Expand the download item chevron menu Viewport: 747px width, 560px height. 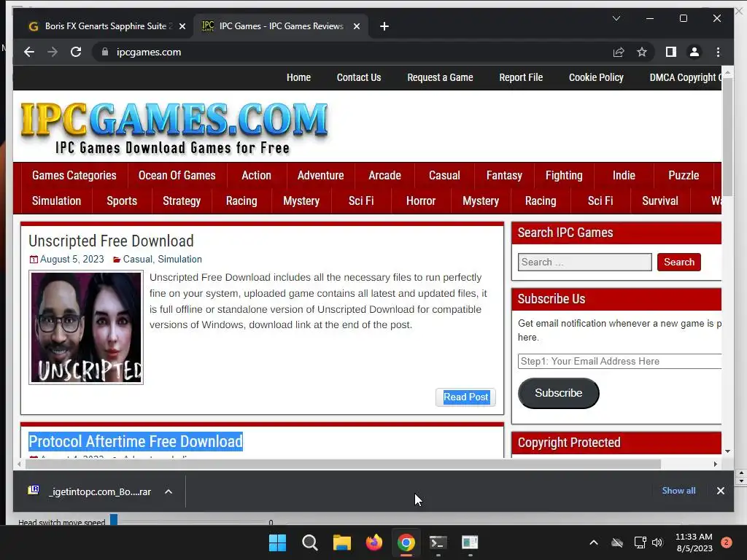click(169, 491)
